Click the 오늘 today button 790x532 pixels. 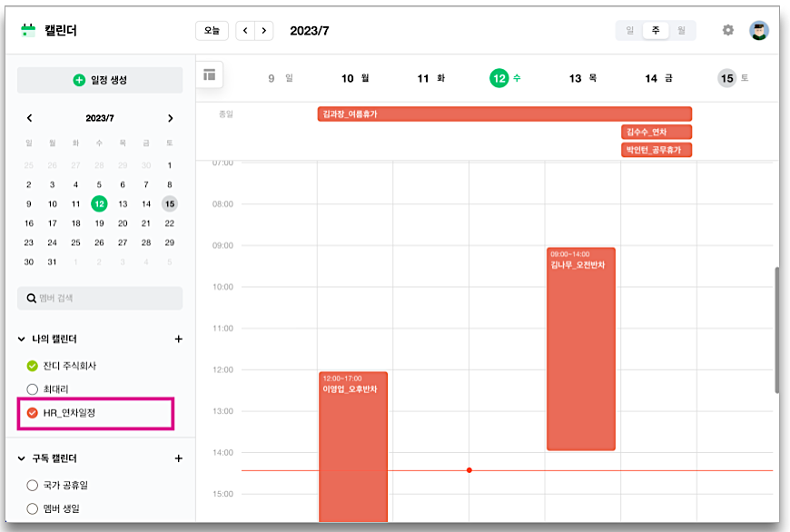click(212, 31)
